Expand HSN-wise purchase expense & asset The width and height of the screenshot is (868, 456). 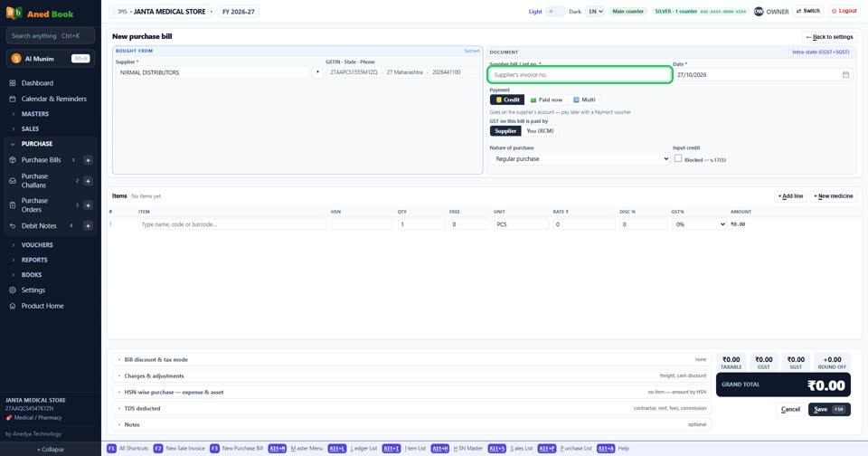tap(412, 393)
